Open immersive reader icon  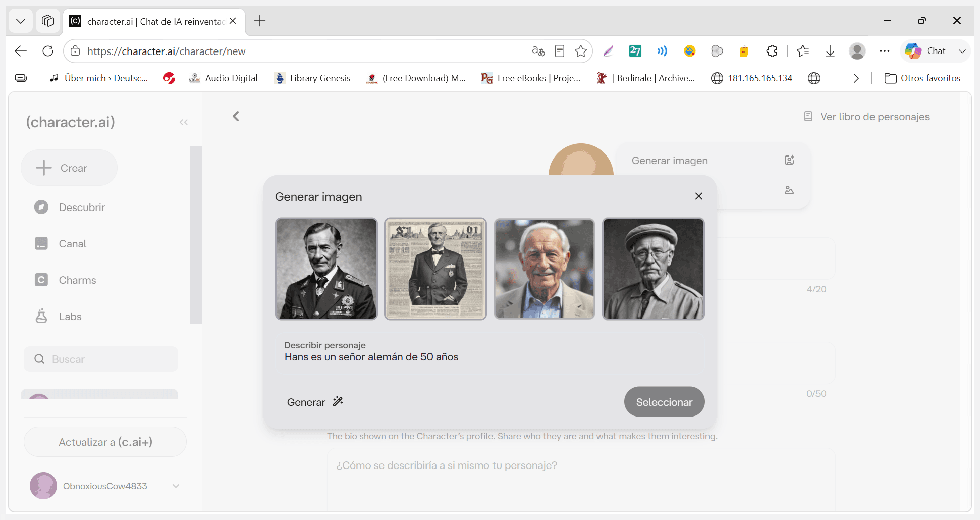(559, 51)
